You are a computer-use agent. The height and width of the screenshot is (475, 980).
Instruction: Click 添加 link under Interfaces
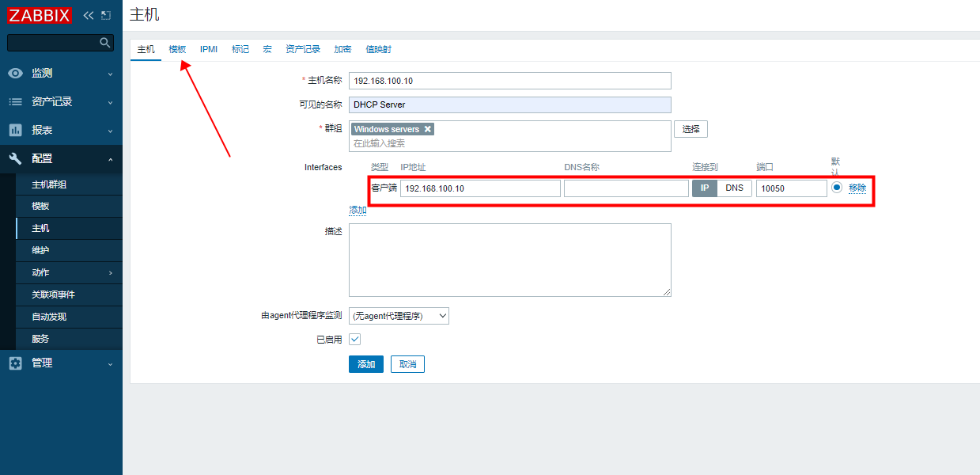tap(358, 211)
